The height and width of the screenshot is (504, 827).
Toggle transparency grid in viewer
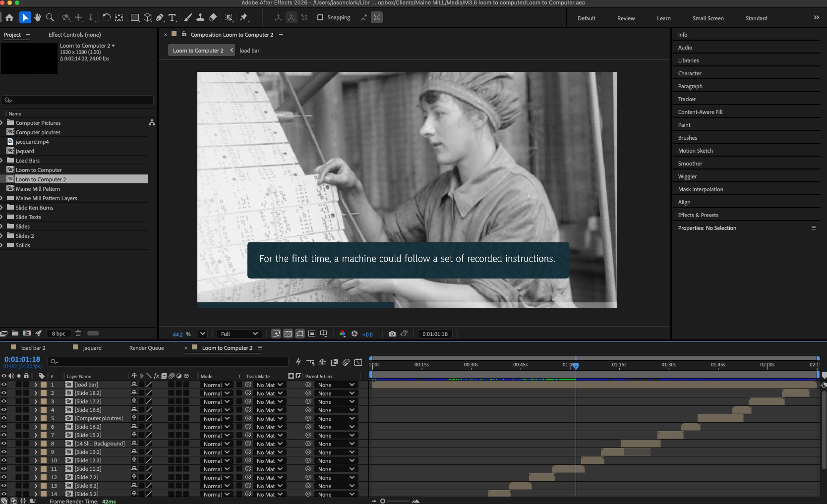point(288,334)
